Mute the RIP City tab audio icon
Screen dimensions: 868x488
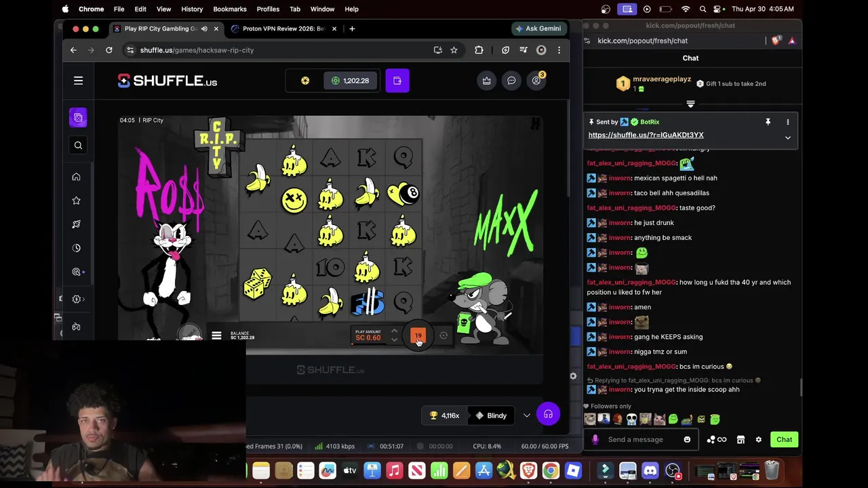(x=203, y=28)
